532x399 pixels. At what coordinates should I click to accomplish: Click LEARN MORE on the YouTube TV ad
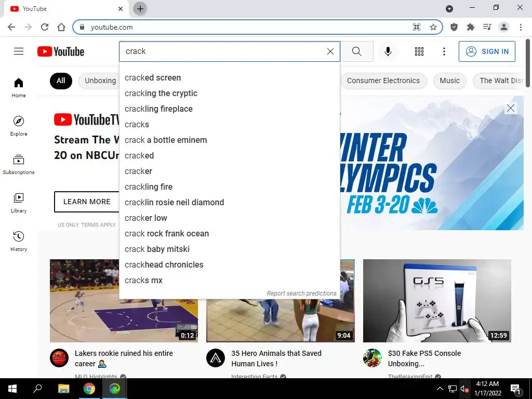point(87,202)
